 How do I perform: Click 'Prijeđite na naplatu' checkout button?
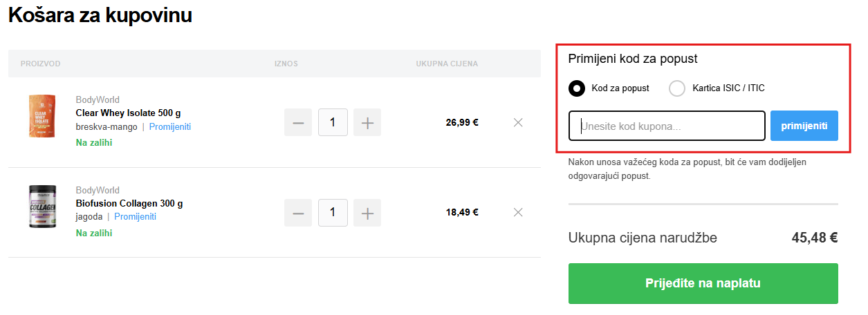[x=703, y=284]
